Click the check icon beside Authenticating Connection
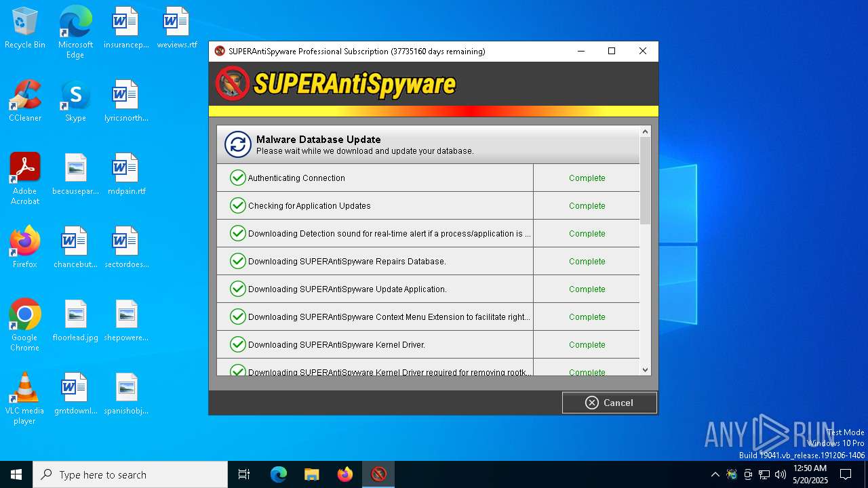The width and height of the screenshot is (868, 488). click(x=237, y=178)
